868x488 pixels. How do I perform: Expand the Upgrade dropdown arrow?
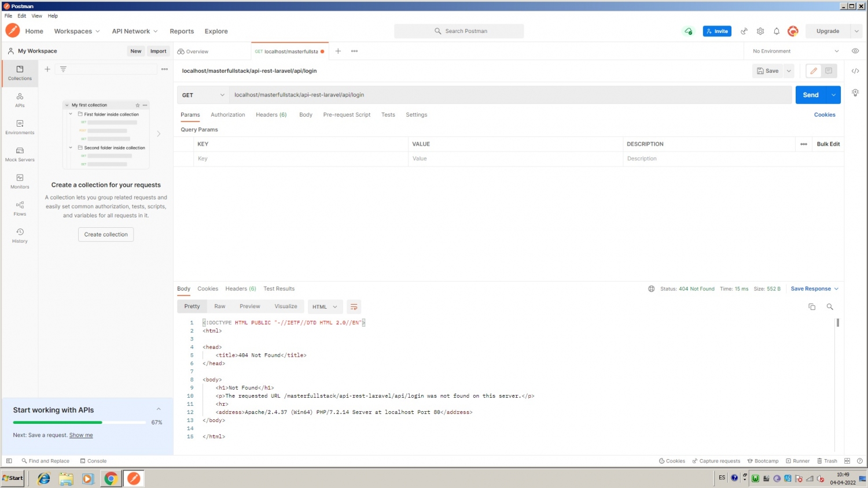pyautogui.click(x=856, y=31)
